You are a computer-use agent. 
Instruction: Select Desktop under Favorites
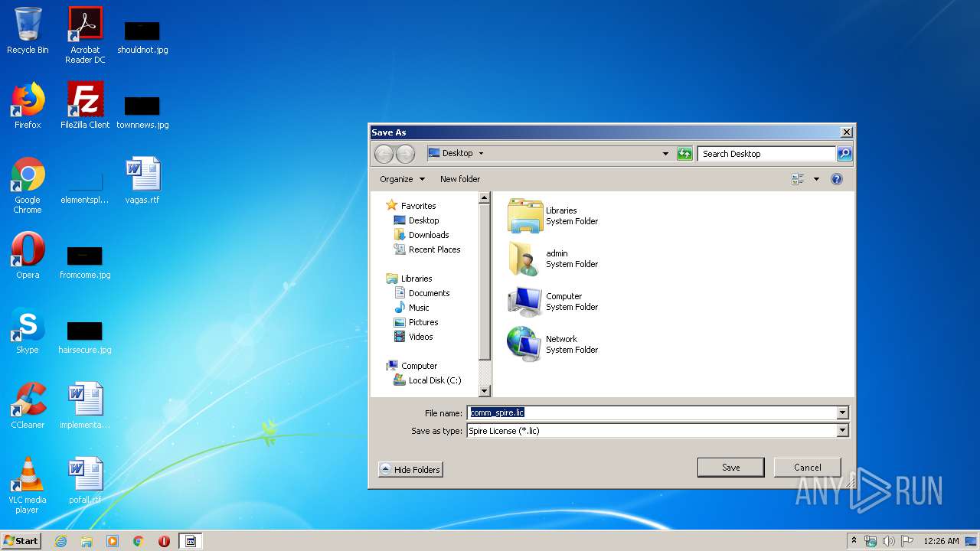pos(416,220)
